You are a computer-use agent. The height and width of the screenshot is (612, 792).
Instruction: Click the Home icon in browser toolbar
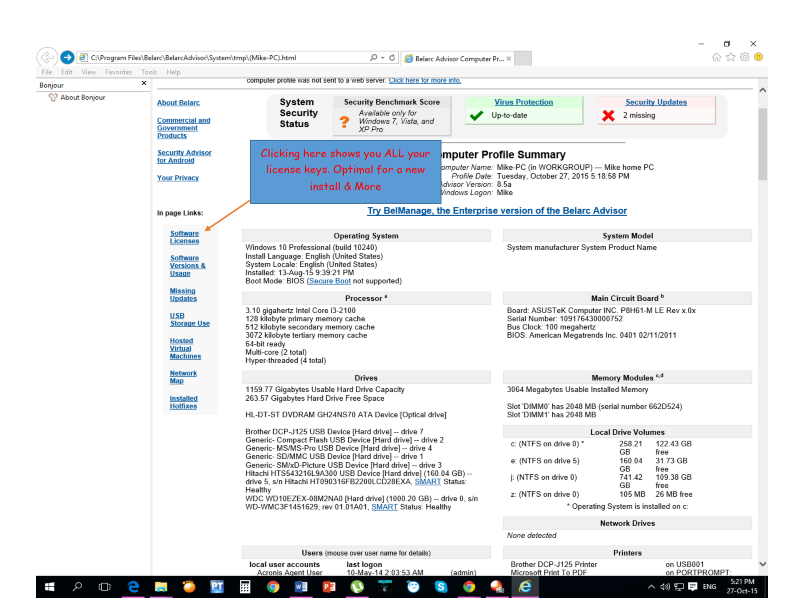[x=717, y=57]
